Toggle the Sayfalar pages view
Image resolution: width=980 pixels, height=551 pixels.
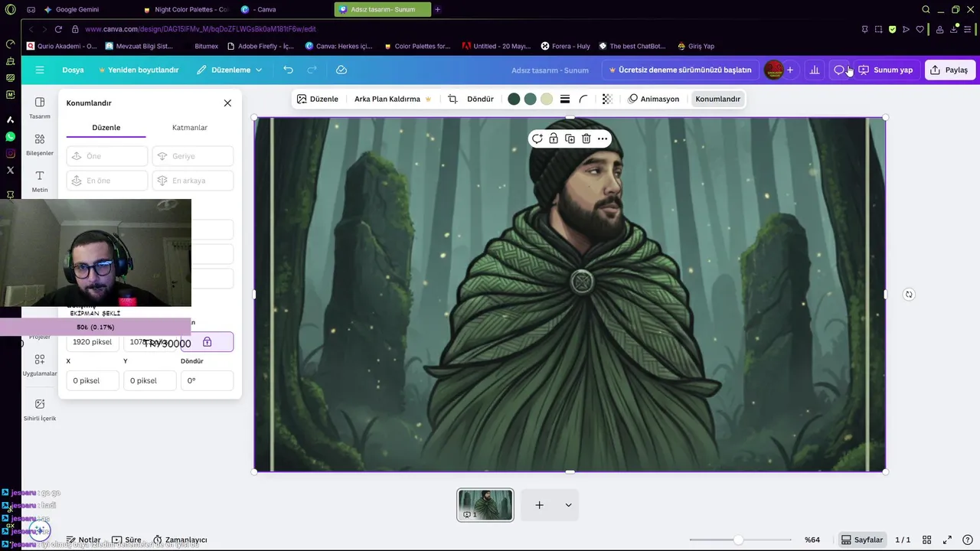[862, 540]
